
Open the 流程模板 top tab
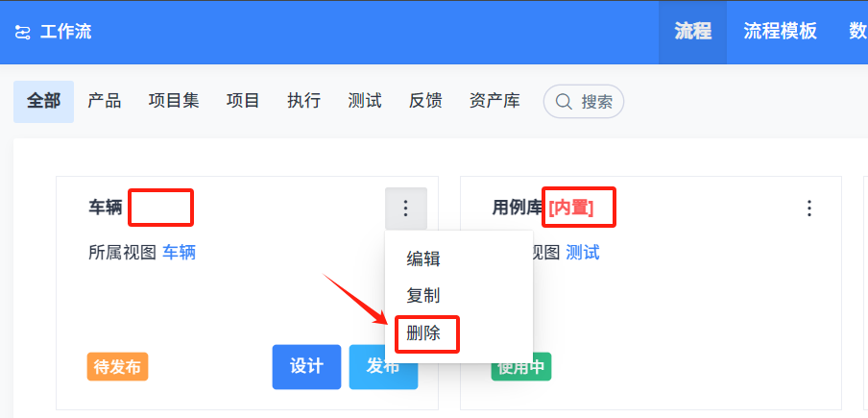[x=780, y=32]
